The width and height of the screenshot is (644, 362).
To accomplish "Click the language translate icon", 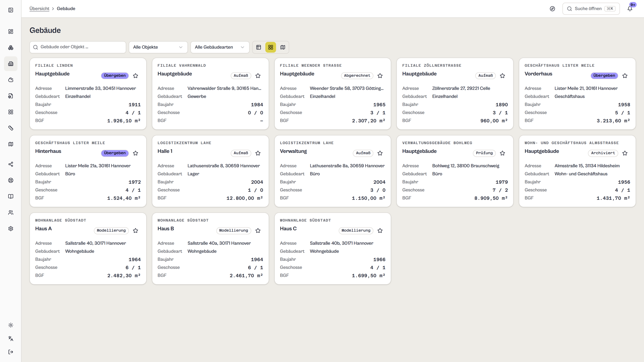I will pyautogui.click(x=11, y=339).
